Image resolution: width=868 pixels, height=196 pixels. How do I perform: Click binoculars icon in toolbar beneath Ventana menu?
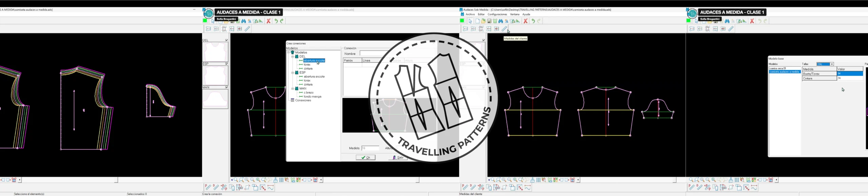(x=500, y=21)
